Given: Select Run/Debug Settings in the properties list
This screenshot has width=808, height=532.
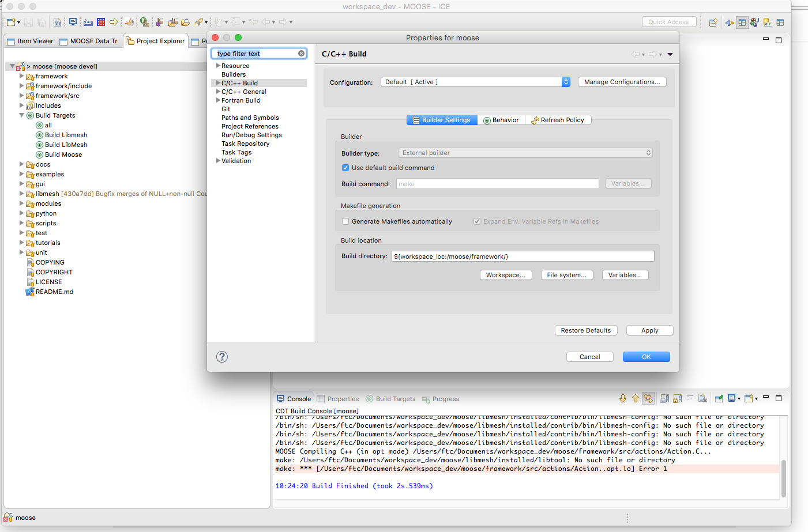Looking at the screenshot, I should [x=252, y=135].
